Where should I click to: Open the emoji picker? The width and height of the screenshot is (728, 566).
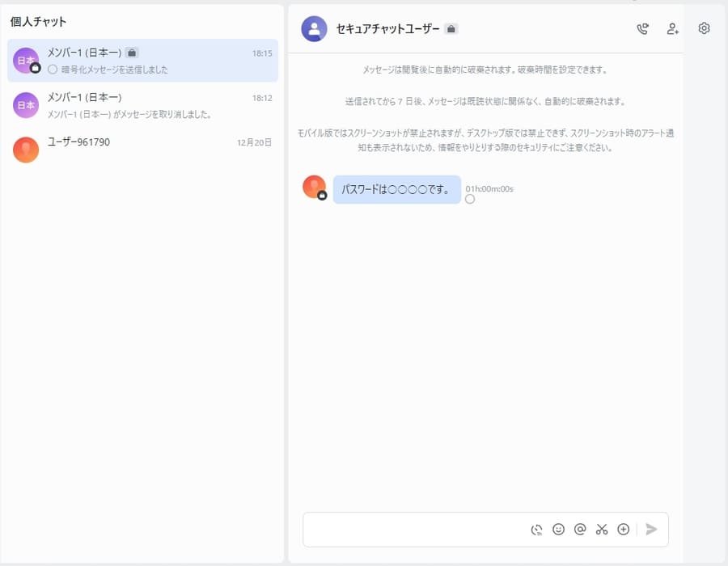[558, 530]
